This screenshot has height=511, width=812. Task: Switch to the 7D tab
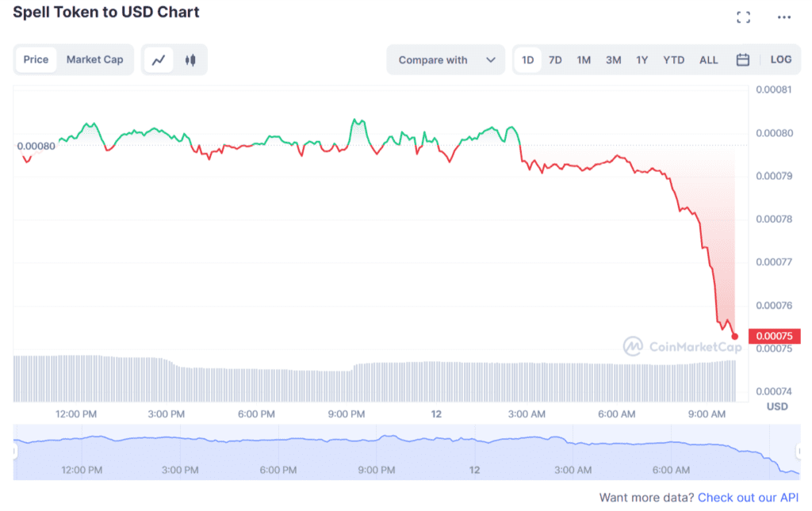(x=555, y=59)
